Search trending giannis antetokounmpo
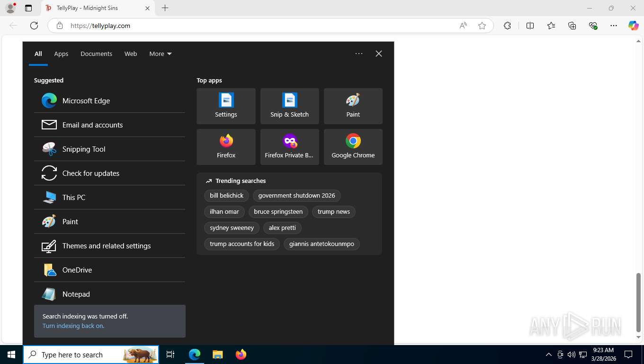The image size is (644, 364). (322, 244)
